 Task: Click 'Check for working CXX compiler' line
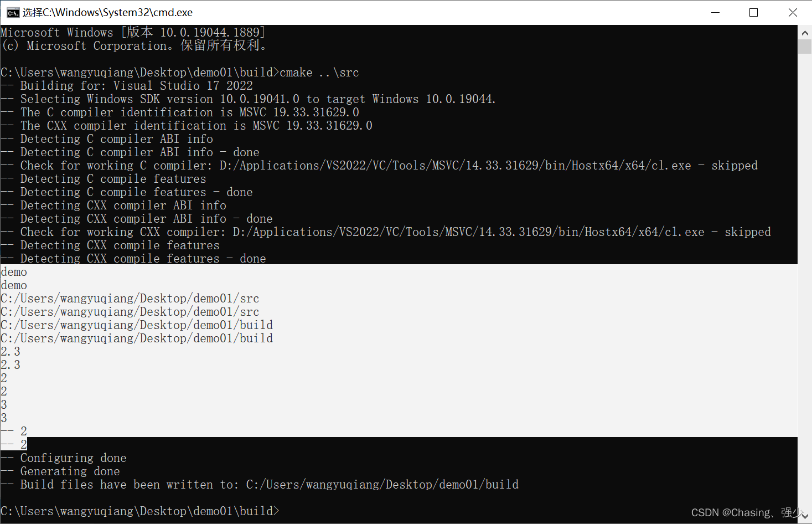pyautogui.click(x=386, y=232)
